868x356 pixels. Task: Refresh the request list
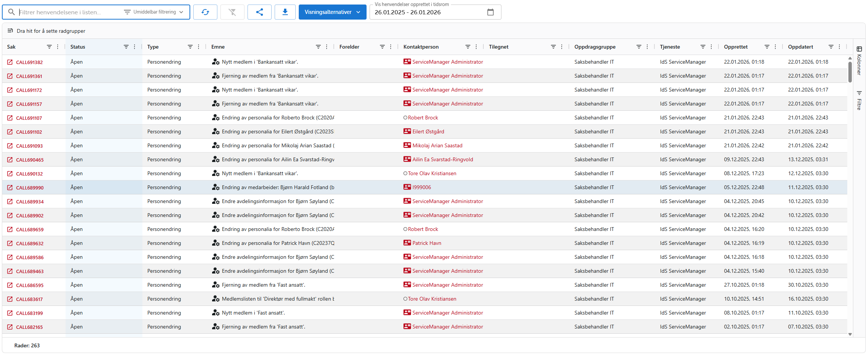(x=205, y=12)
